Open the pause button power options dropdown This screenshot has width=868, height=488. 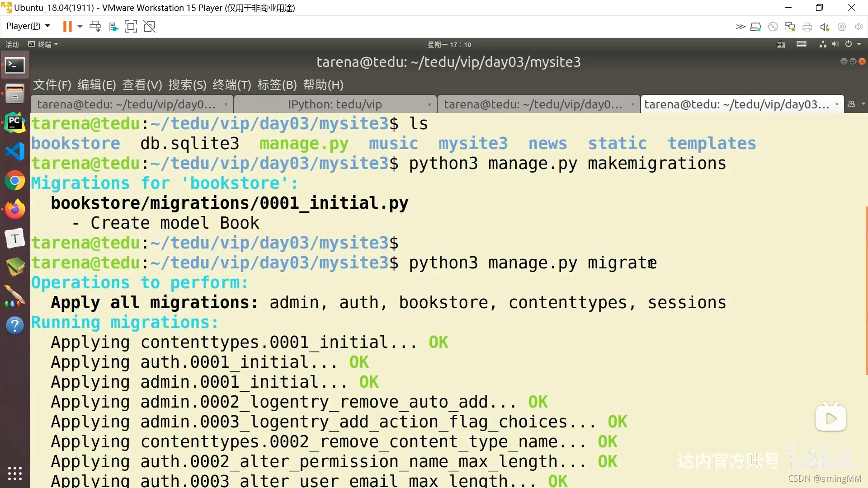coord(80,26)
